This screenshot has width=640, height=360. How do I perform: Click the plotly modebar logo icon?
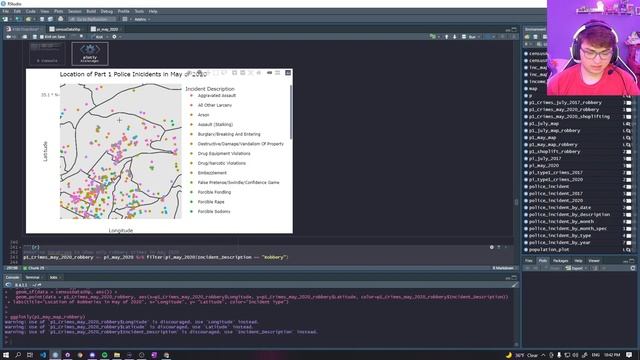(288, 73)
